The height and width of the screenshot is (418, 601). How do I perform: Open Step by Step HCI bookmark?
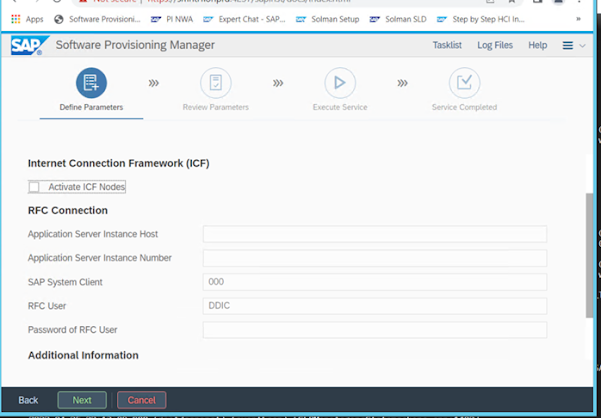(480, 19)
